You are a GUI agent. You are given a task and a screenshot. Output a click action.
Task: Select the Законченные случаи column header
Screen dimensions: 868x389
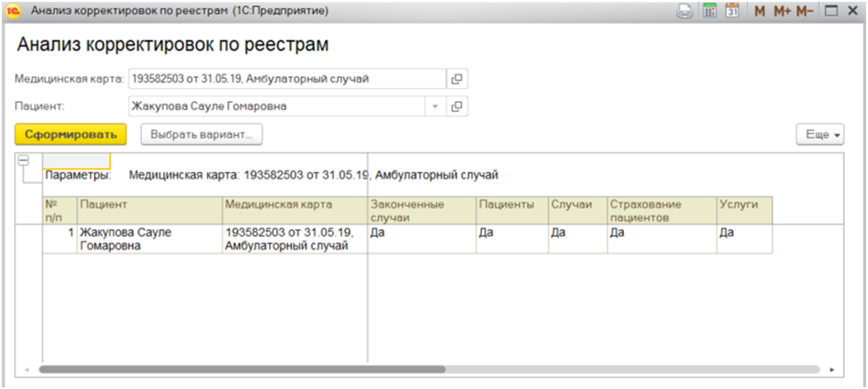tap(422, 210)
